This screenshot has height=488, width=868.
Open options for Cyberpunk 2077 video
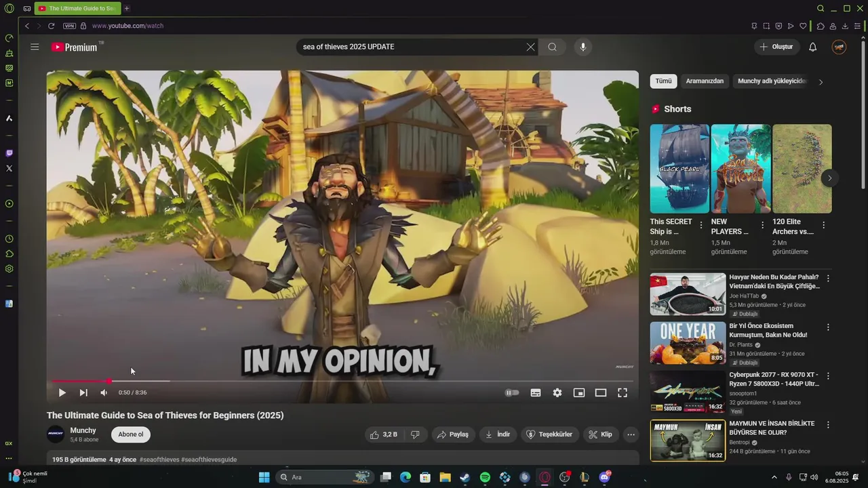[x=828, y=376]
